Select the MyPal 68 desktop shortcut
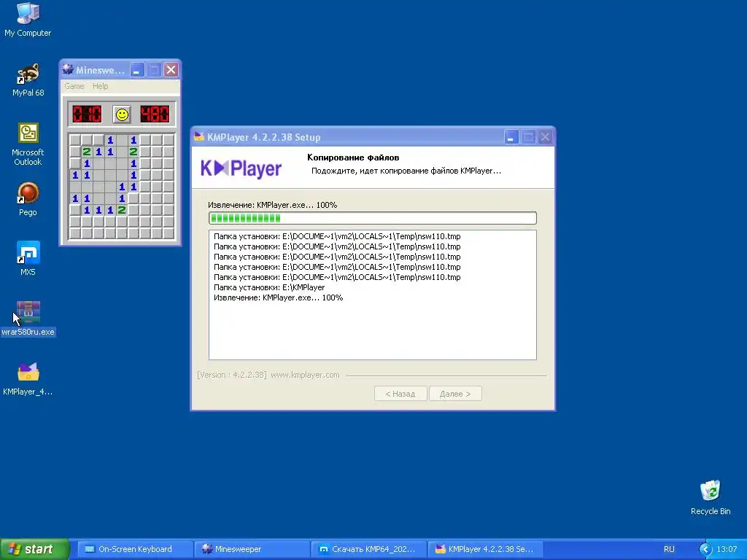This screenshot has width=747, height=560. pyautogui.click(x=28, y=79)
